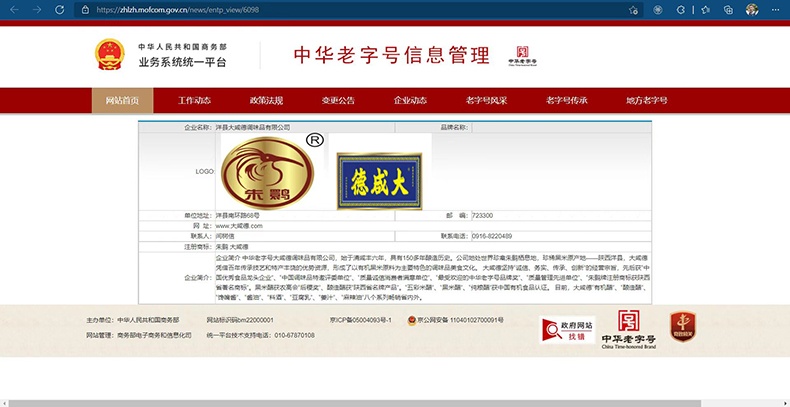Click the postal code 723300
Screen dimensions: 790x407
pos(482,216)
